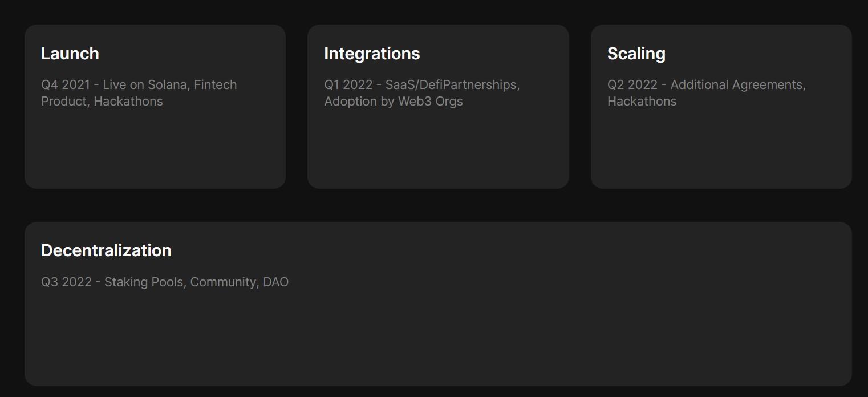Screen dimensions: 868x397
Task: Select the SaaS/DefiPartnerships text
Action: 452,85
